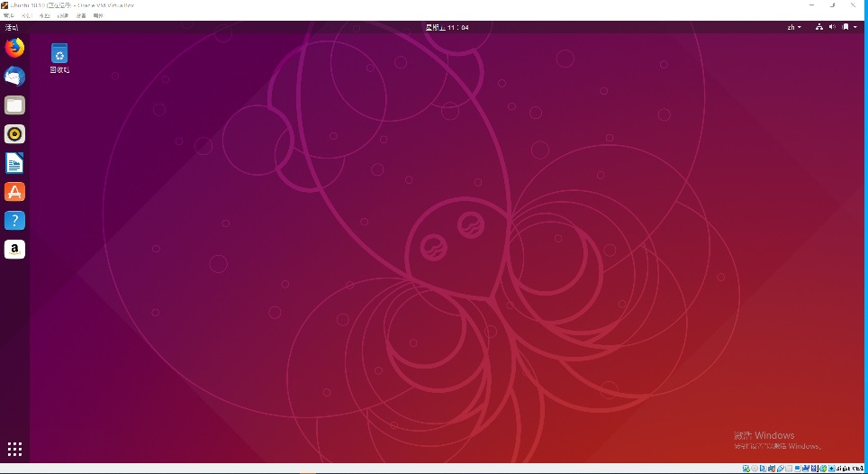868x474 pixels.
Task: Click the volume speaker icon in top bar
Action: pos(832,27)
